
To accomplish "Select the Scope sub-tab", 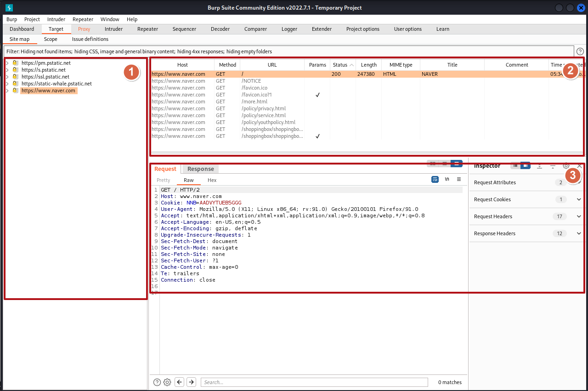I will (51, 39).
